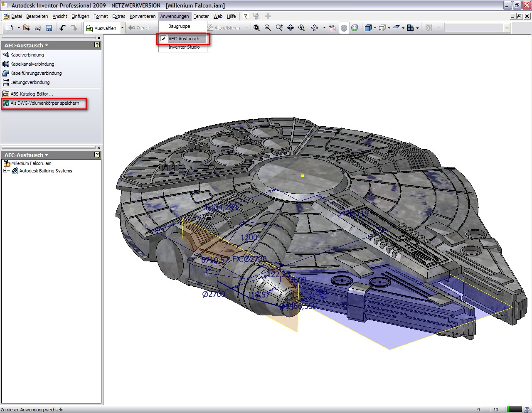Viewport: 532px width, 413px height.
Task: Select the Zoom Selected tool
Action: (302, 28)
